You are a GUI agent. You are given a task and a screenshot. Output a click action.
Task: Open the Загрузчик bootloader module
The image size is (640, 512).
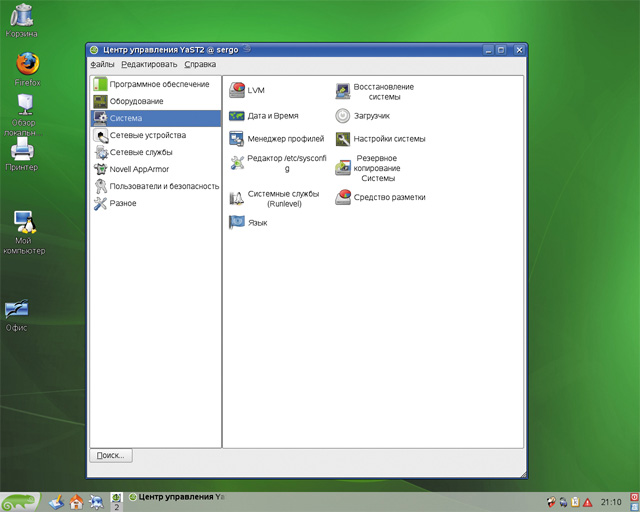tap(362, 116)
